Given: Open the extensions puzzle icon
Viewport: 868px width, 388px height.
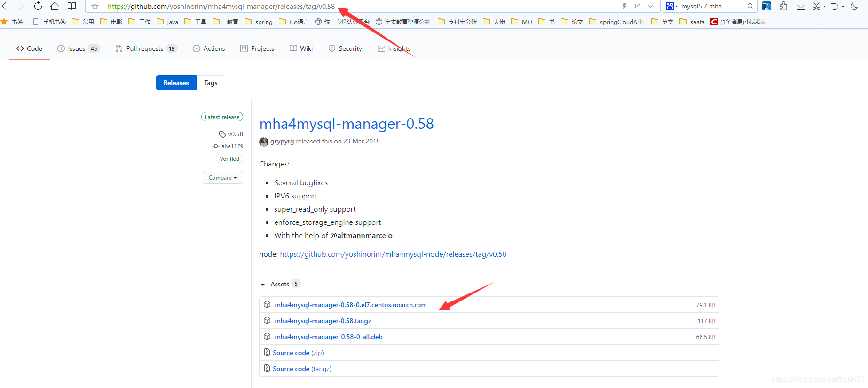Looking at the screenshot, I should point(783,6).
